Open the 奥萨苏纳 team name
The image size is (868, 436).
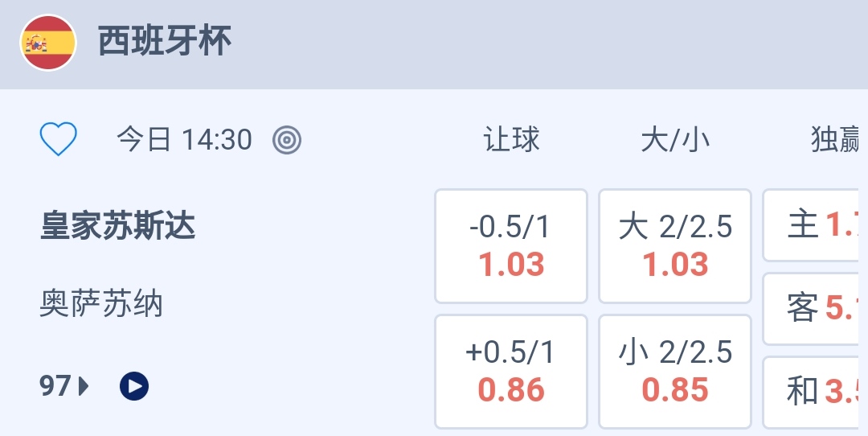point(101,304)
